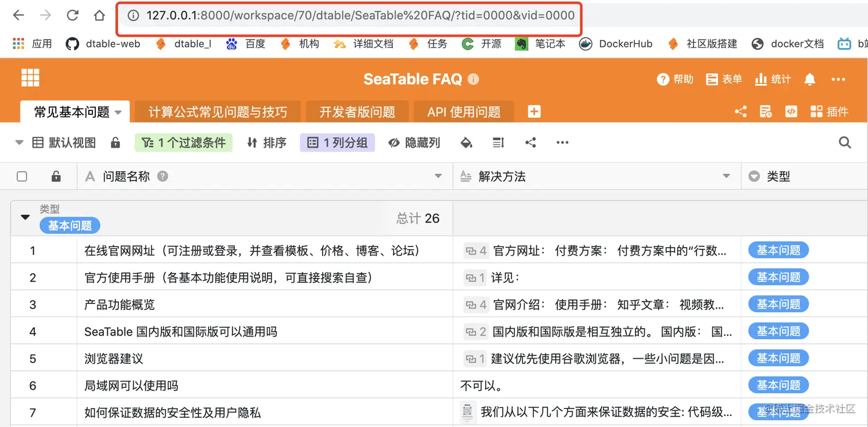Click the view share icon in toolbar

point(530,143)
